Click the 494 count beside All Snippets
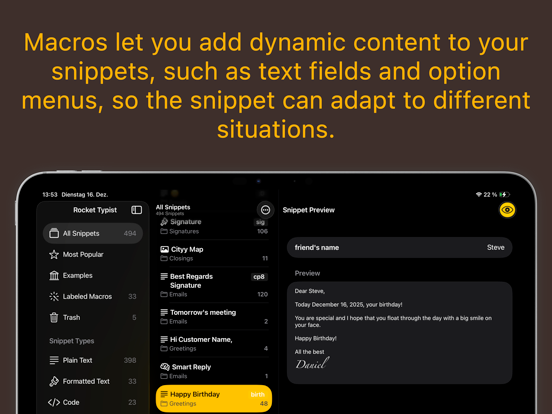 [x=130, y=233]
